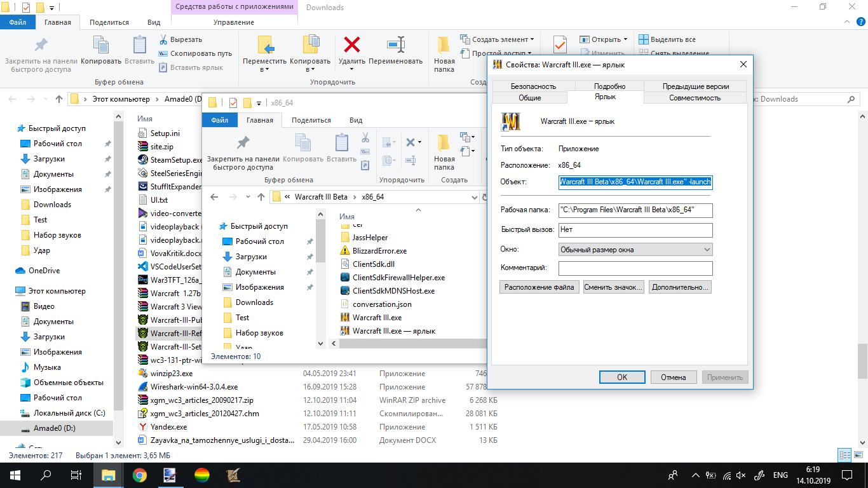Click the Быстрый вызов field

click(x=635, y=230)
